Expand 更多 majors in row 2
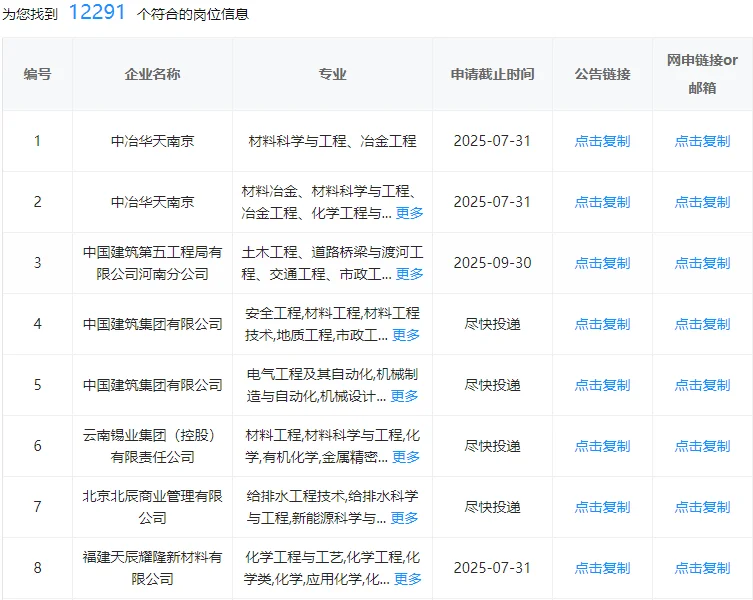The width and height of the screenshot is (753, 600). [409, 213]
